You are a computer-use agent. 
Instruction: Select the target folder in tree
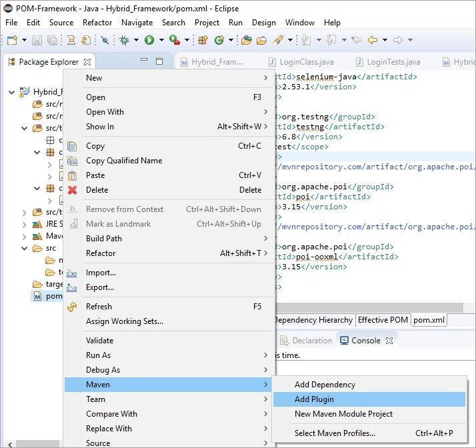click(x=48, y=285)
